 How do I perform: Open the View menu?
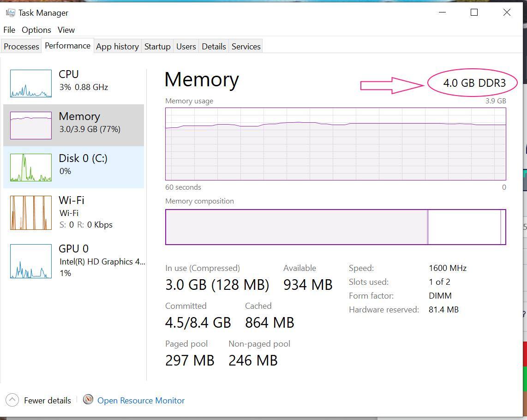(x=66, y=30)
